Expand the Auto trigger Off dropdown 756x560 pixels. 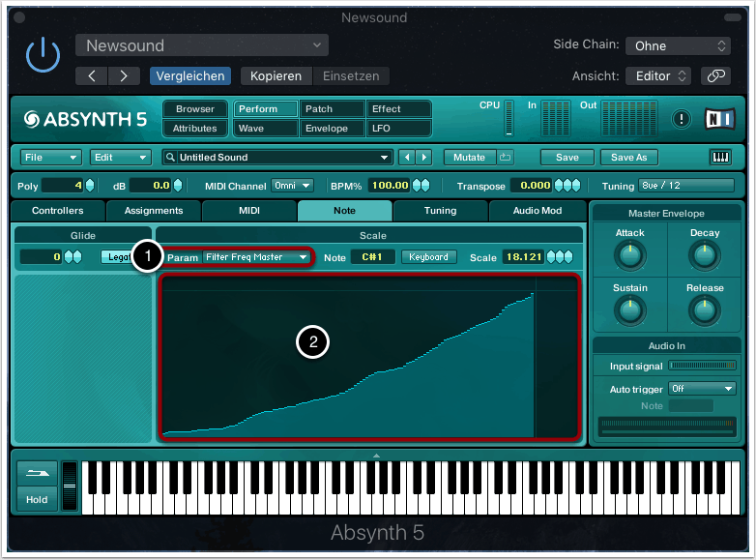[702, 389]
